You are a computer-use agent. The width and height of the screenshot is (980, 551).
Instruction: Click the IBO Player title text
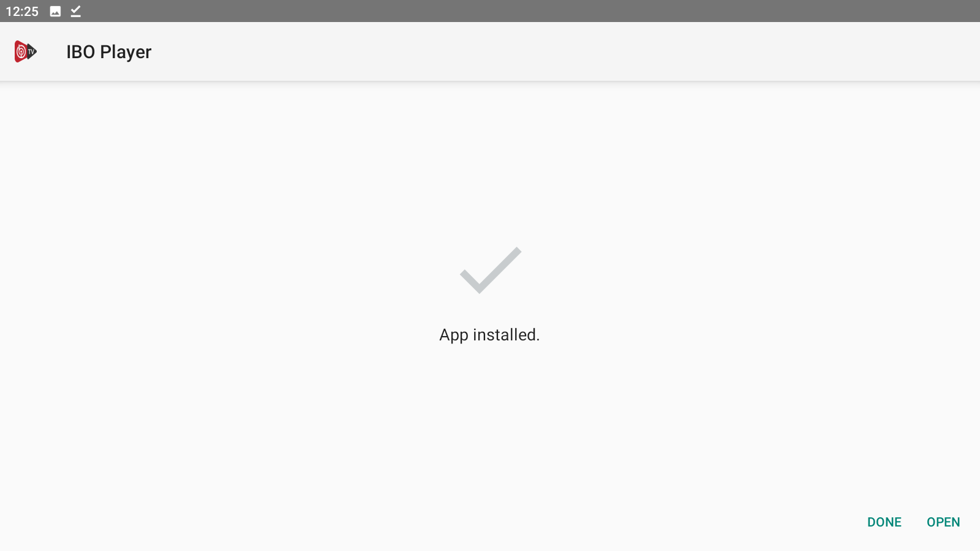(x=109, y=52)
